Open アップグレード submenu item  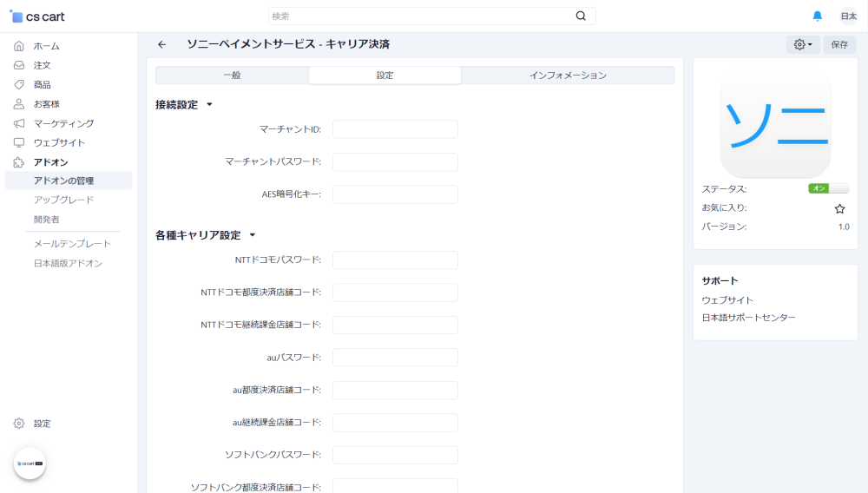(63, 200)
